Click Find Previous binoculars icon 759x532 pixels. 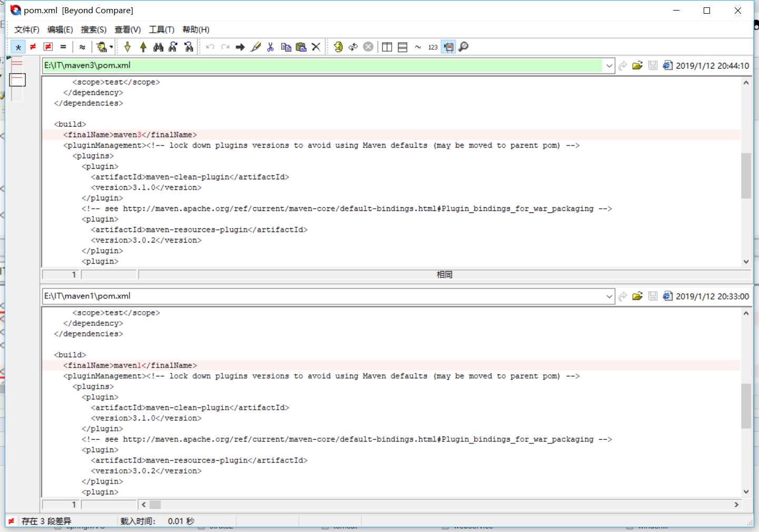point(189,47)
